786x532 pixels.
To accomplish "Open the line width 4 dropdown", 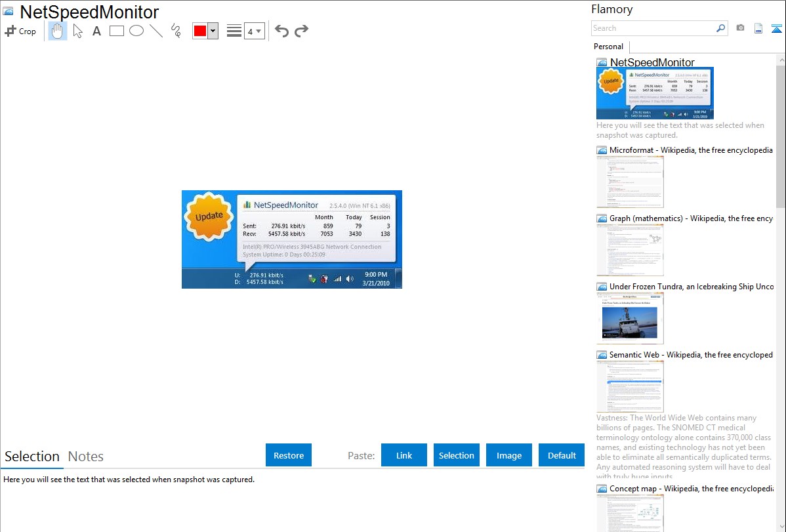I will tap(254, 31).
